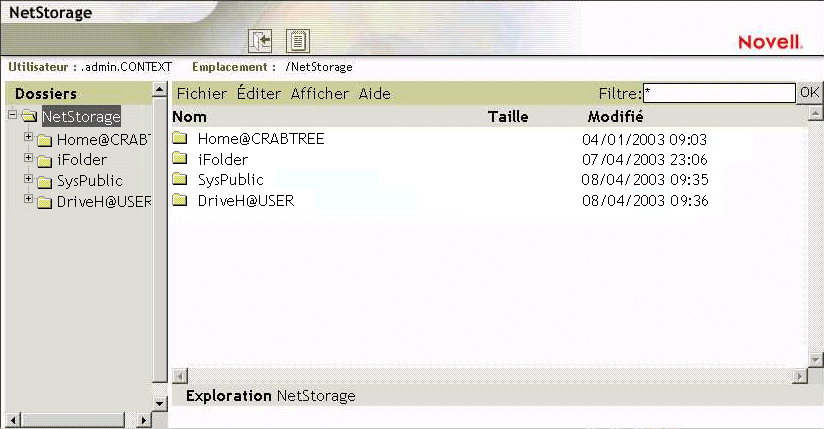The height and width of the screenshot is (429, 824).
Task: Open the Aide menu
Action: pyautogui.click(x=375, y=94)
